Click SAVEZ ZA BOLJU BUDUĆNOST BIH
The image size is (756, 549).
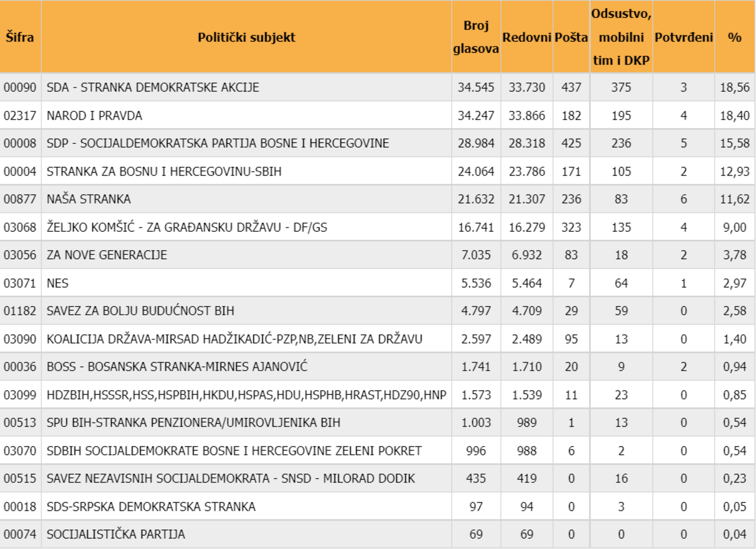click(140, 311)
